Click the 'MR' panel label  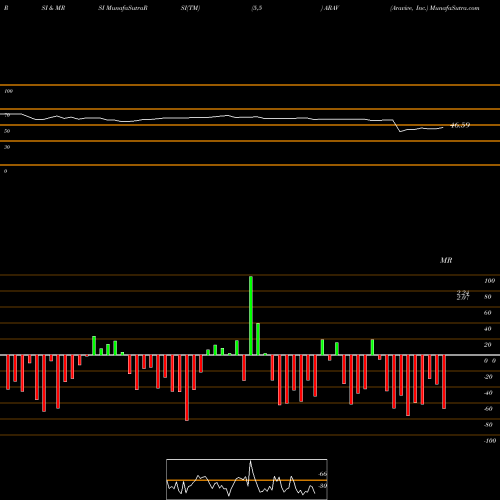(446, 260)
